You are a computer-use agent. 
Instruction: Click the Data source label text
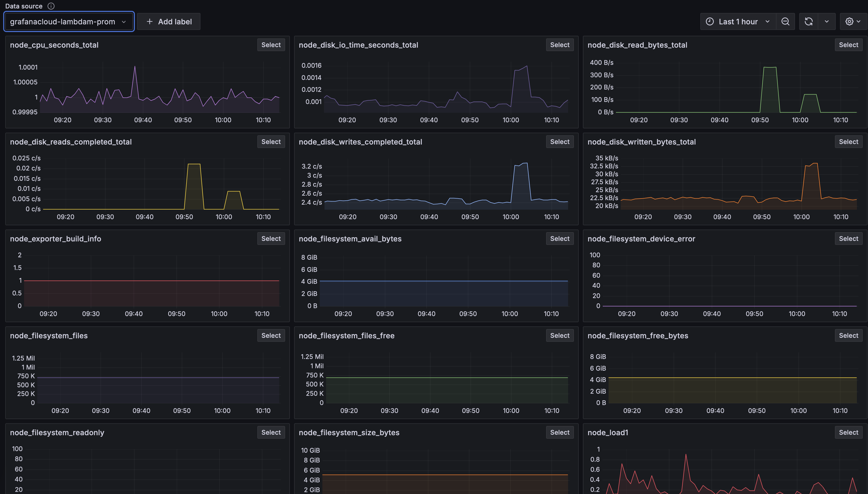click(24, 6)
